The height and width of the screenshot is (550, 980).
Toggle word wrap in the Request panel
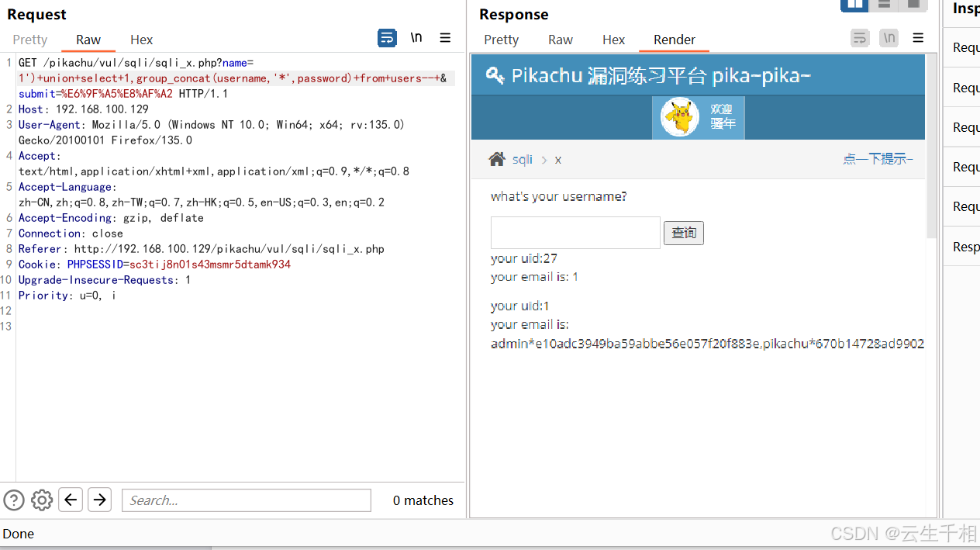tap(387, 37)
